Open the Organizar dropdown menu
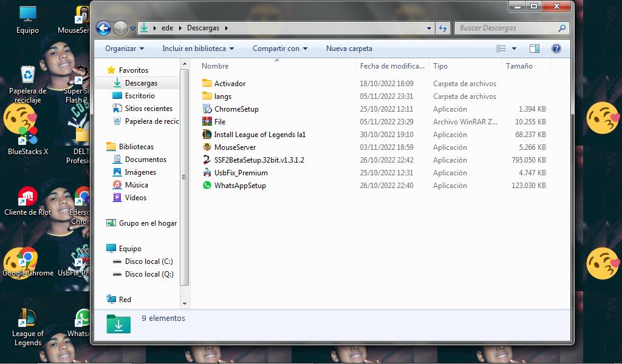 (125, 49)
